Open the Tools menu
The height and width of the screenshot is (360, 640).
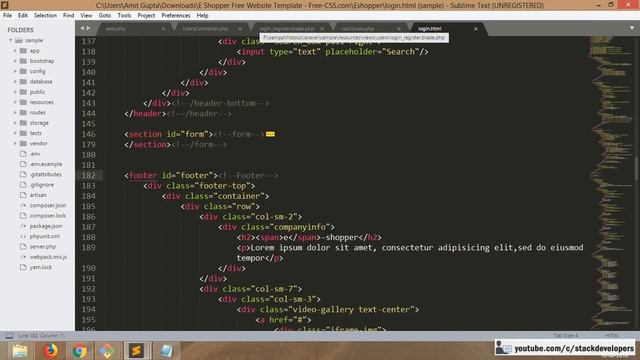(x=124, y=16)
